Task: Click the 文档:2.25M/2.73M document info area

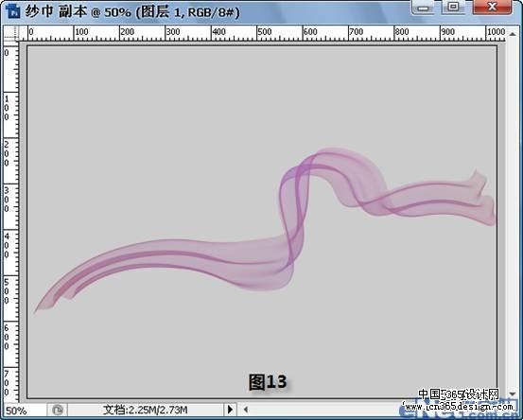Action: [x=146, y=410]
